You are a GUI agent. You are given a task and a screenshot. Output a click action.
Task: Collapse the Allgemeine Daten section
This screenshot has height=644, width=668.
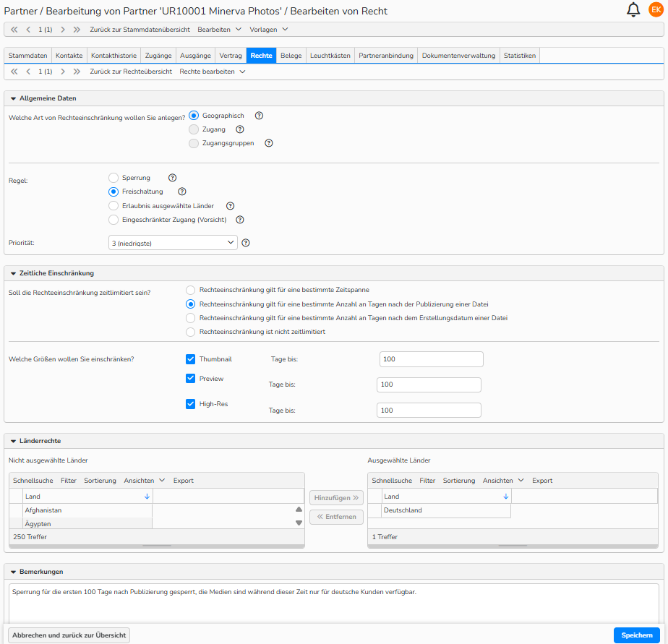13,98
